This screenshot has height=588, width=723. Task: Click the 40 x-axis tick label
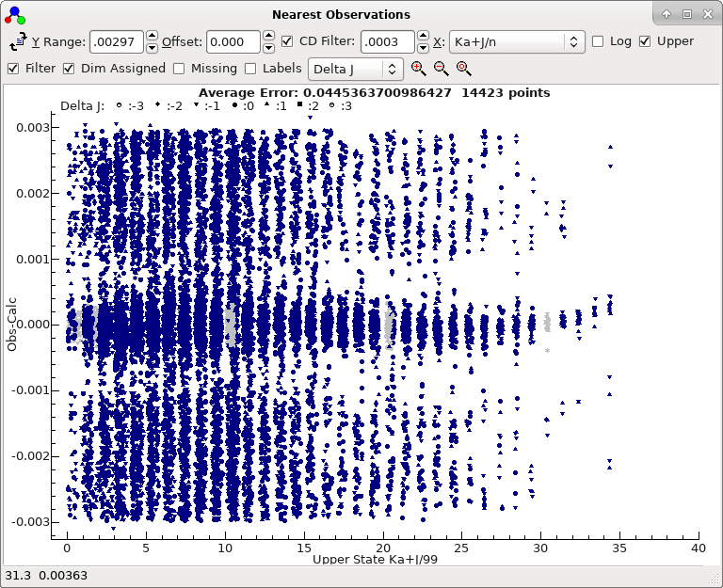pyautogui.click(x=699, y=548)
